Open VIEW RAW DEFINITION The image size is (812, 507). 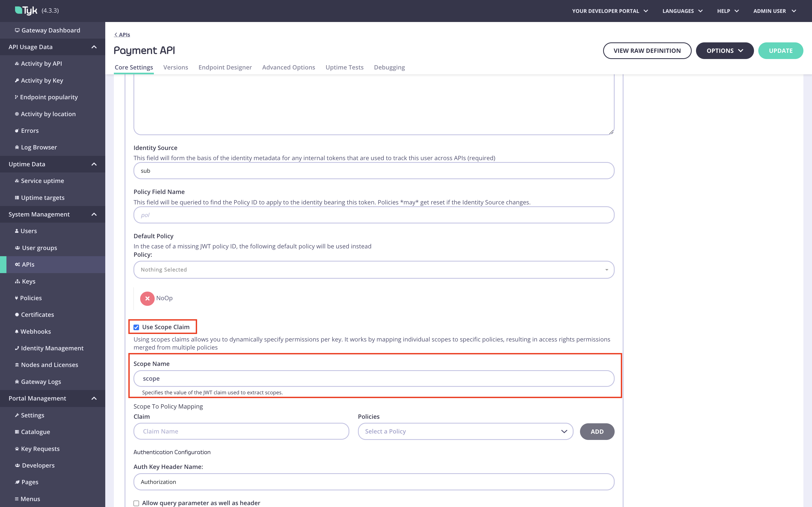[x=647, y=51]
